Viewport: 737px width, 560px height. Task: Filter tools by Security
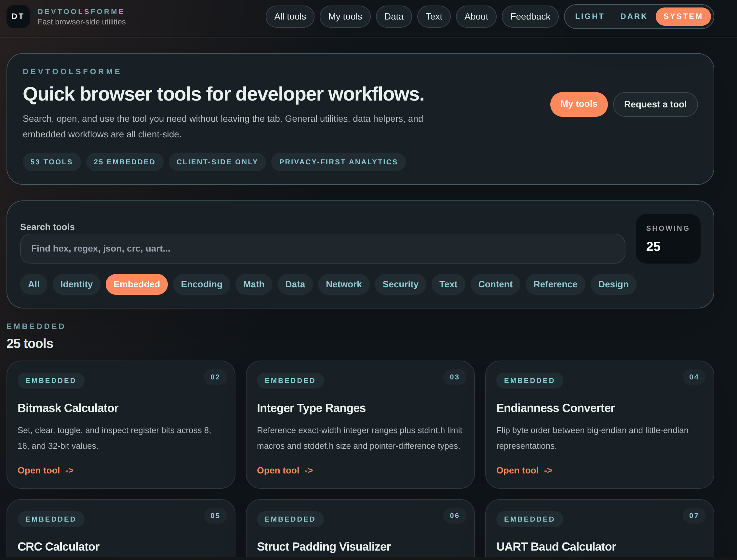(400, 284)
